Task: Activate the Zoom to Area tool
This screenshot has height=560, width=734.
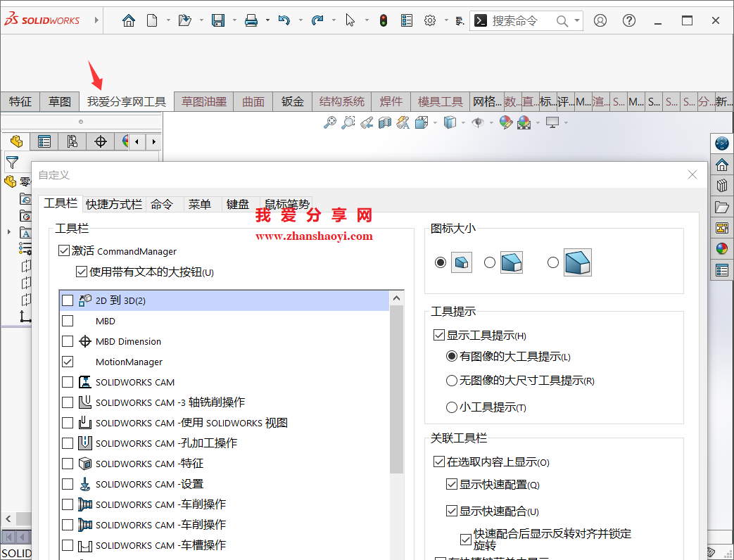Action: [x=347, y=122]
